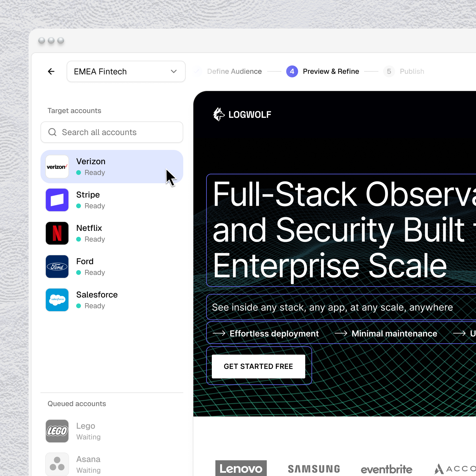Select the Stripe account name
The image size is (476, 476).
88,195
